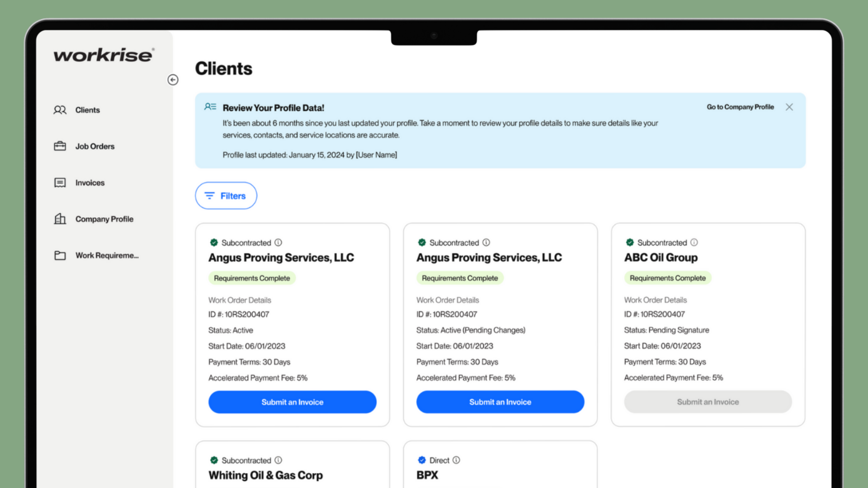
Task: Collapse the sidebar with the arrow button
Action: coord(173,80)
